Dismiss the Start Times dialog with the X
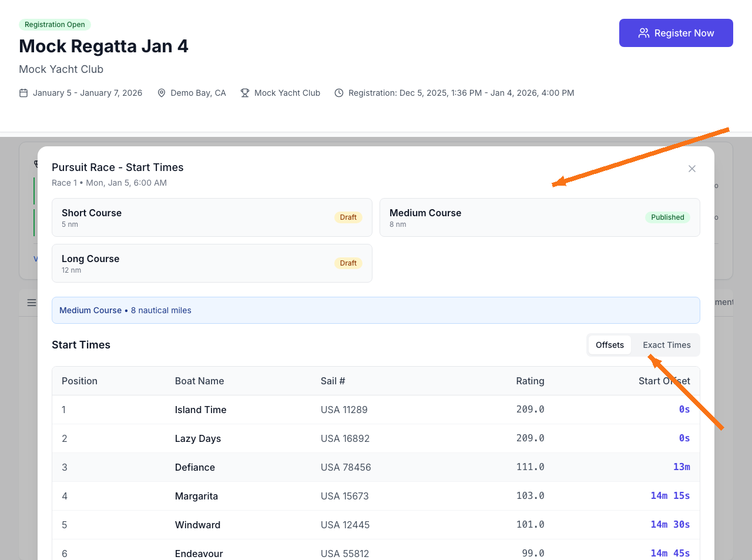This screenshot has width=752, height=560. tap(691, 169)
